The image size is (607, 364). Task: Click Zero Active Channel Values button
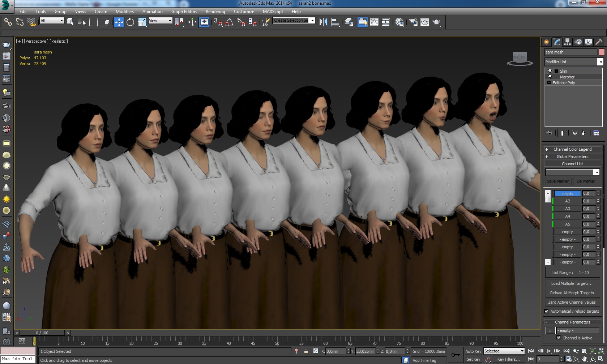[572, 302]
